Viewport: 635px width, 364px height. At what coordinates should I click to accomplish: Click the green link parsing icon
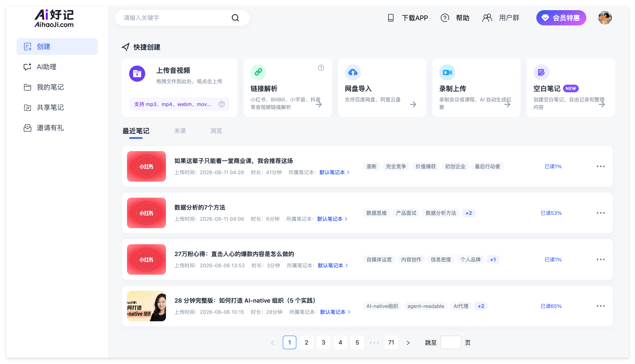click(258, 72)
